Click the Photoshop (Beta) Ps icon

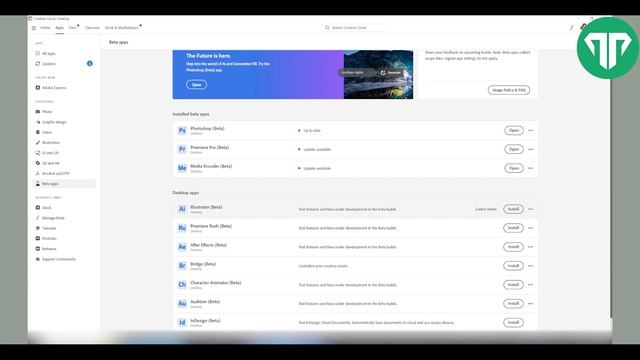point(182,130)
